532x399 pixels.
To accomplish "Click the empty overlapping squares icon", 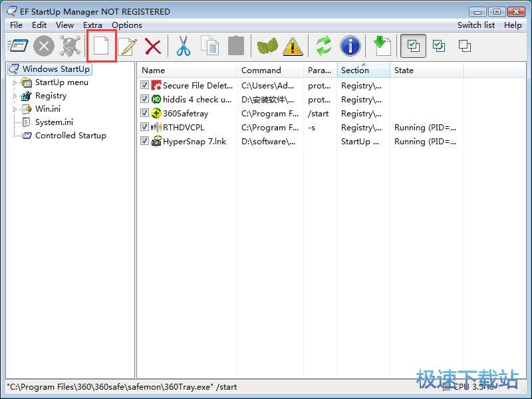I will (x=464, y=46).
